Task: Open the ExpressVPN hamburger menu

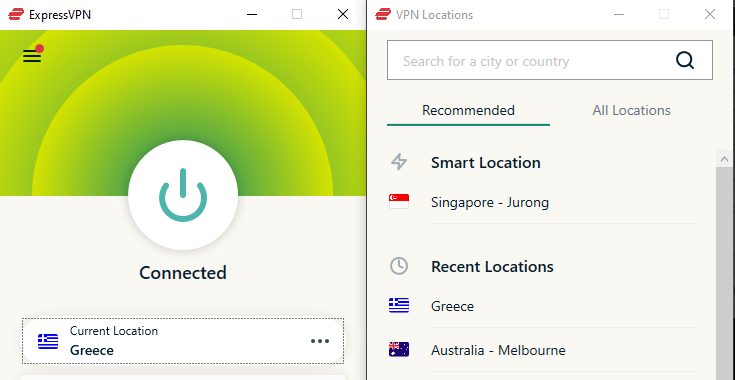Action: pyautogui.click(x=32, y=56)
